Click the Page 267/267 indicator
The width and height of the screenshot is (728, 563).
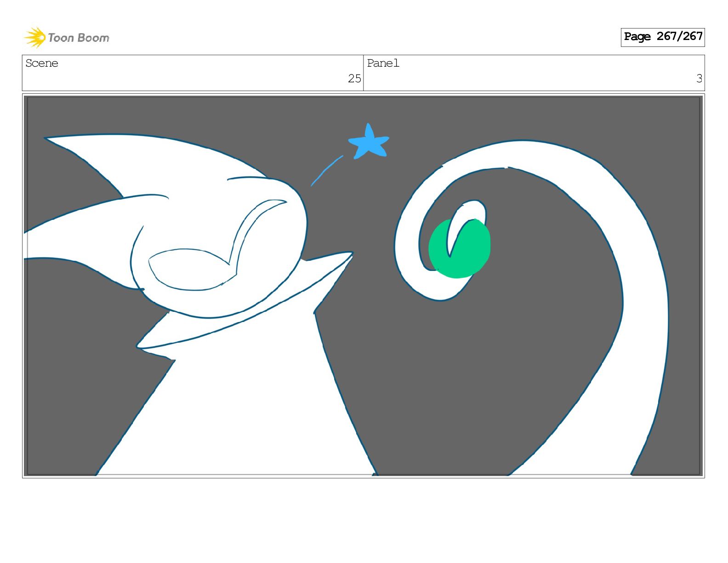[662, 37]
